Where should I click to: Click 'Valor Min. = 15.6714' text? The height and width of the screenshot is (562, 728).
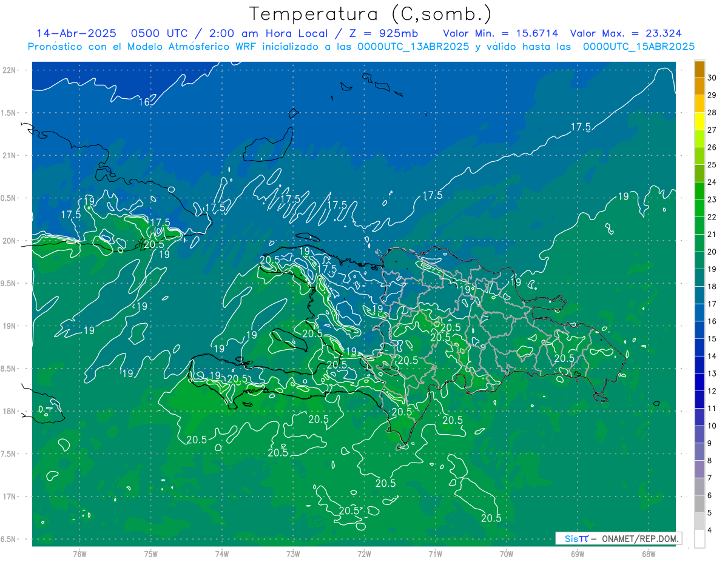coord(501,33)
